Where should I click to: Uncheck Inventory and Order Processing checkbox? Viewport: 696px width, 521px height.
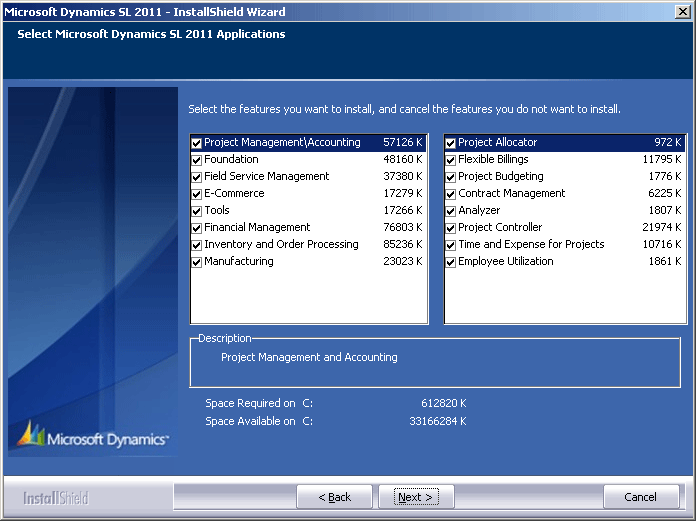point(197,245)
